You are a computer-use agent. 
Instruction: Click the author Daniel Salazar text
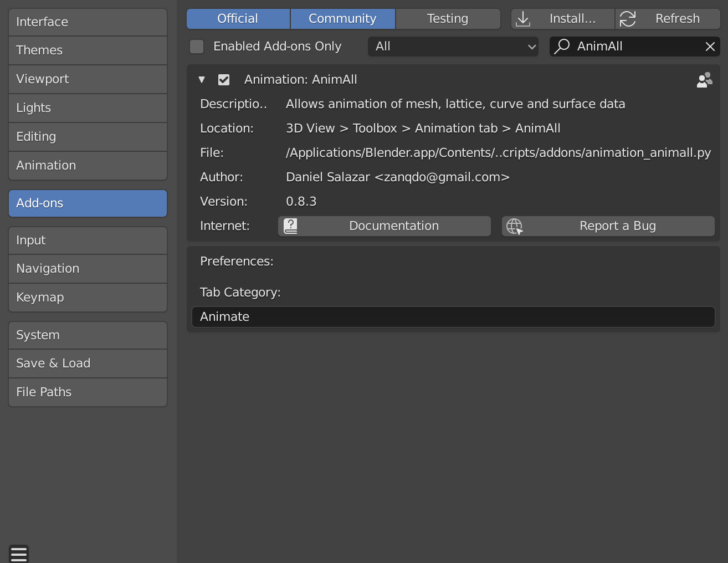(x=398, y=177)
